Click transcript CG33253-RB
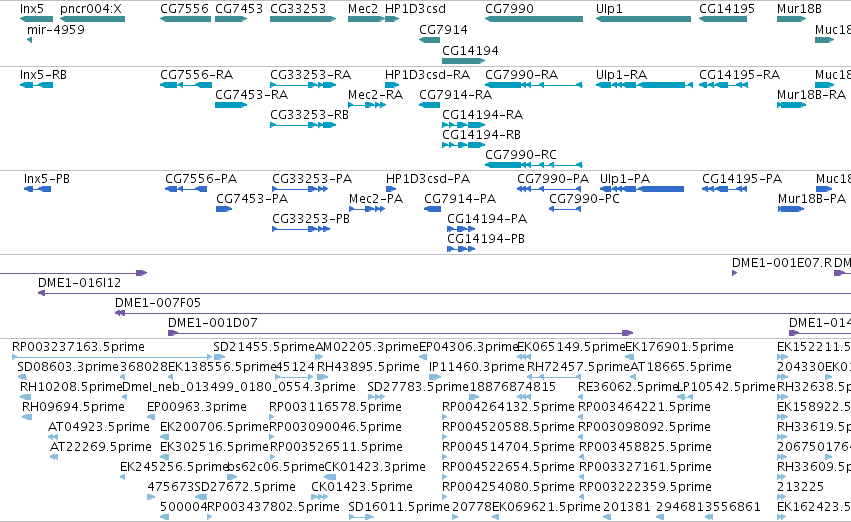The image size is (851, 522). point(309,115)
